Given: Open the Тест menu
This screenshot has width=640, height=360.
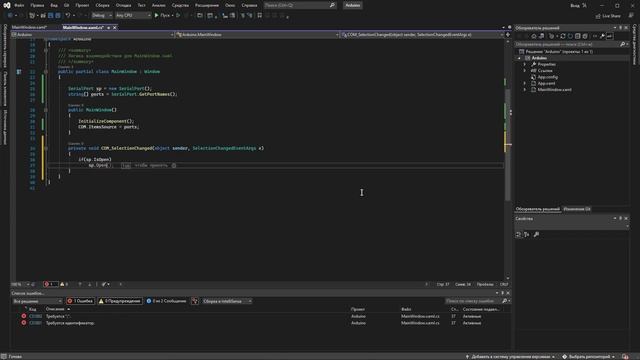Looking at the screenshot, I should point(141,5).
